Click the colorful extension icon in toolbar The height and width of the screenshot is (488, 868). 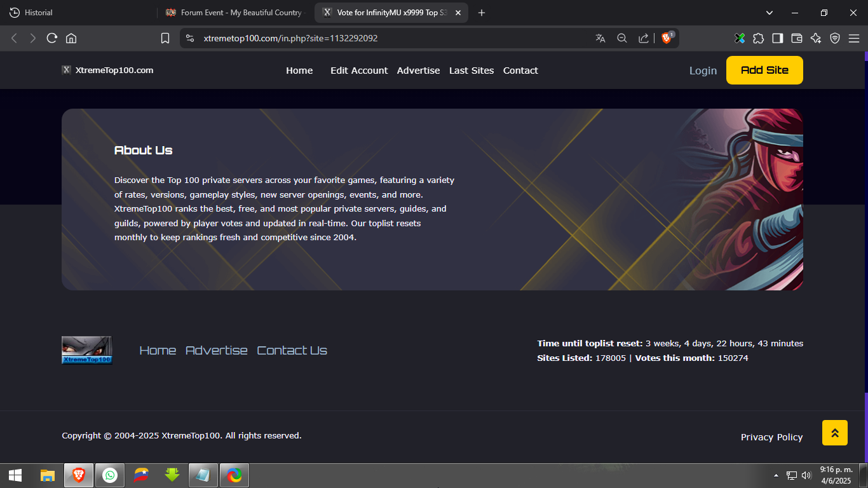pyautogui.click(x=740, y=38)
